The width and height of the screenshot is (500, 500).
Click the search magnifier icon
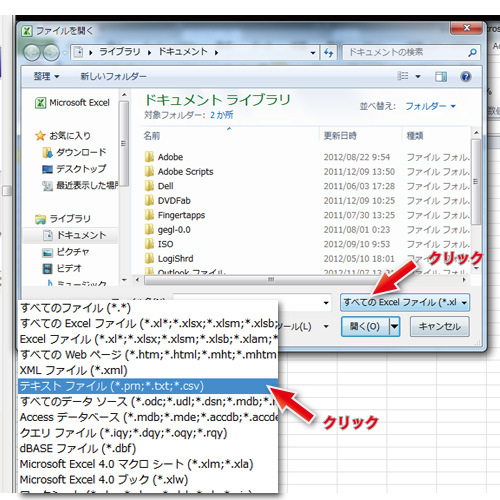pyautogui.click(x=472, y=52)
